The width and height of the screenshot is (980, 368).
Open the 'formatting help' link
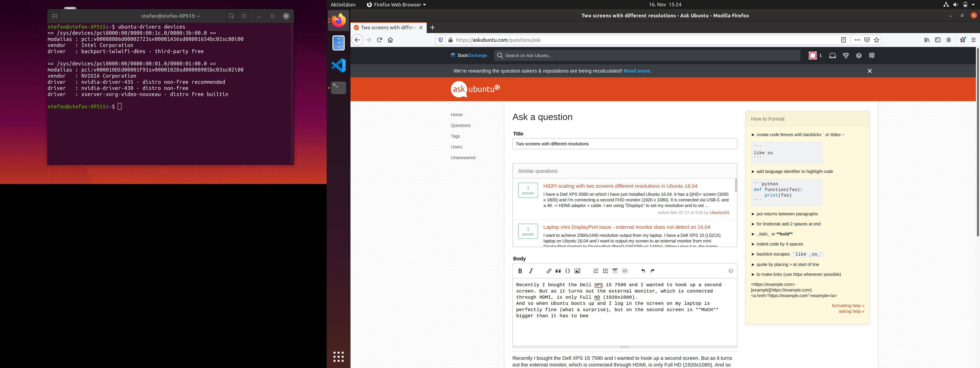click(x=848, y=305)
